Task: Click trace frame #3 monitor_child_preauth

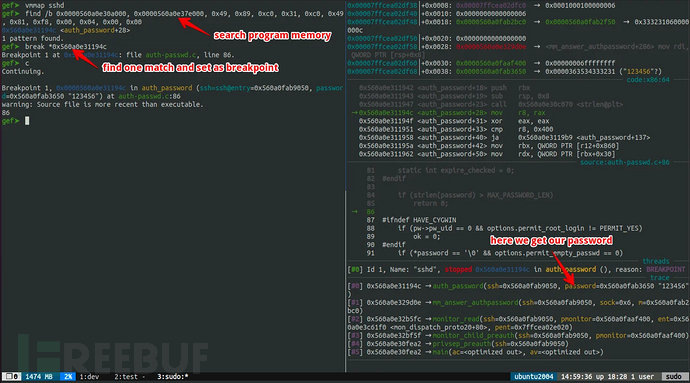Action: point(518,335)
